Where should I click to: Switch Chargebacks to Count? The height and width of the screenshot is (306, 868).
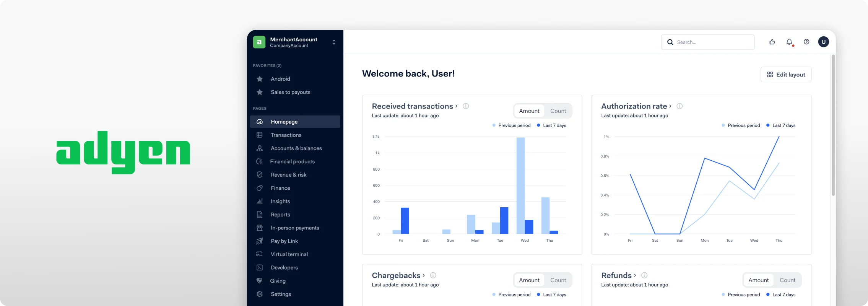[558, 280]
